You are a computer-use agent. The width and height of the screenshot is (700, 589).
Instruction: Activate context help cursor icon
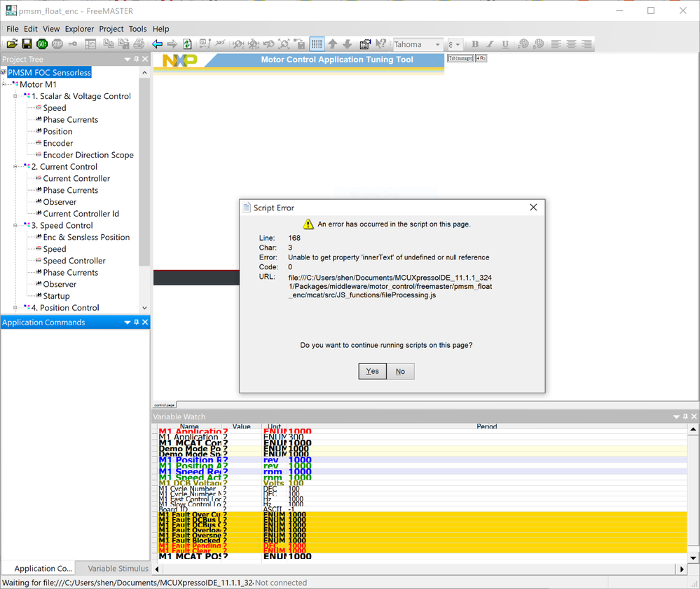point(380,43)
